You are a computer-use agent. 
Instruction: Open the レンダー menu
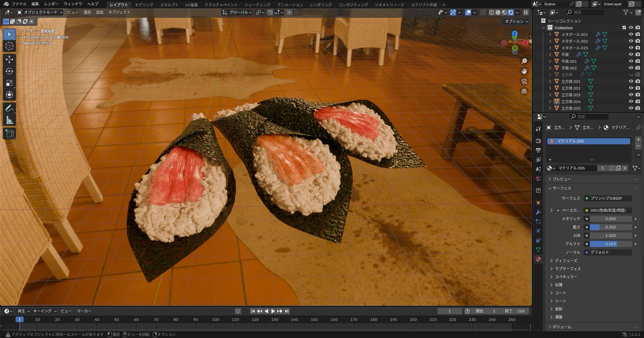coord(52,4)
